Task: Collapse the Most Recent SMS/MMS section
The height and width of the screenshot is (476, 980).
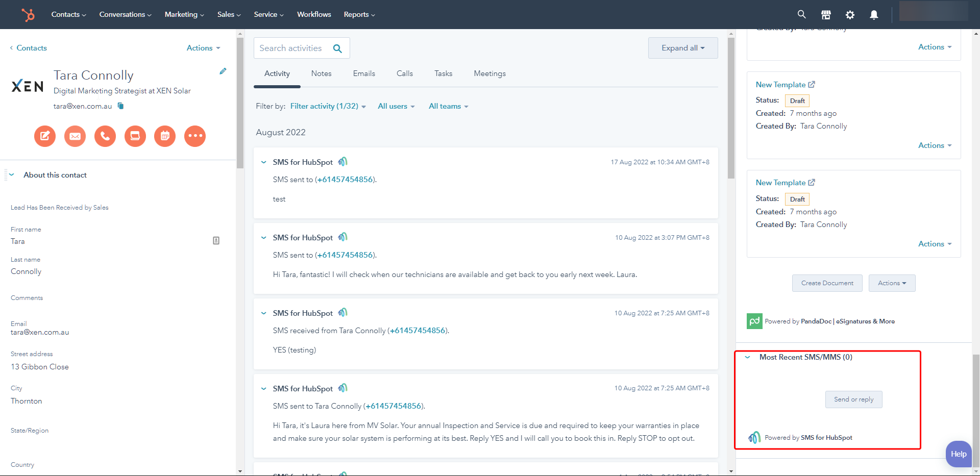Action: 748,357
